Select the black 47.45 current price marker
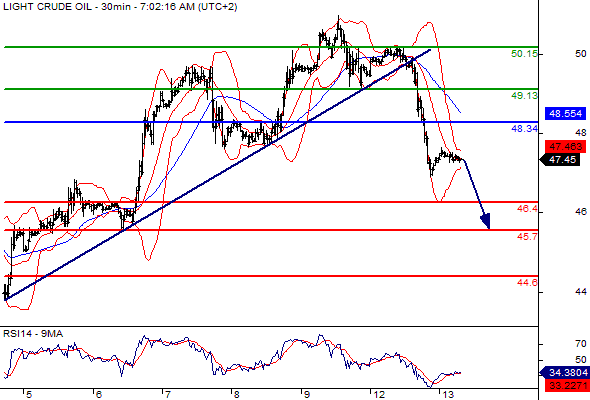590x400 pixels. (x=560, y=160)
